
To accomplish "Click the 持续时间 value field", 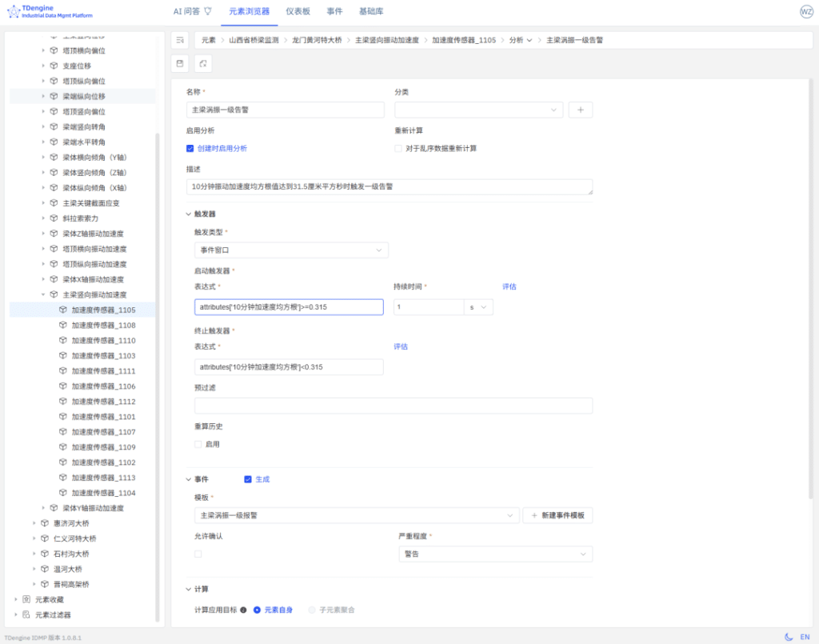I will (429, 307).
